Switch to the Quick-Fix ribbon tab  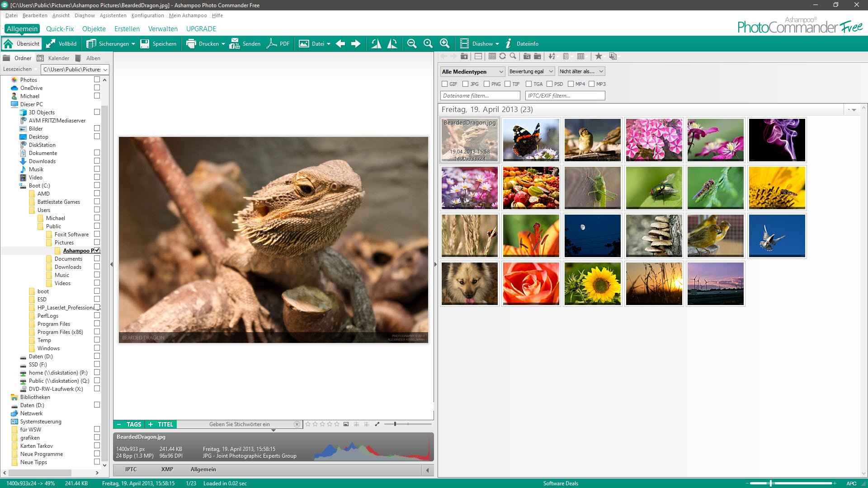point(59,28)
